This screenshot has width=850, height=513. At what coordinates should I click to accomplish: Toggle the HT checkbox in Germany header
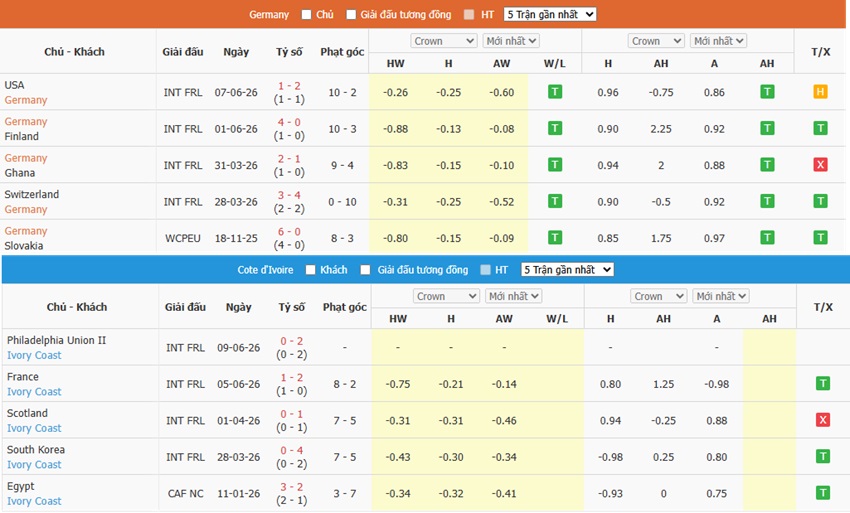469,15
